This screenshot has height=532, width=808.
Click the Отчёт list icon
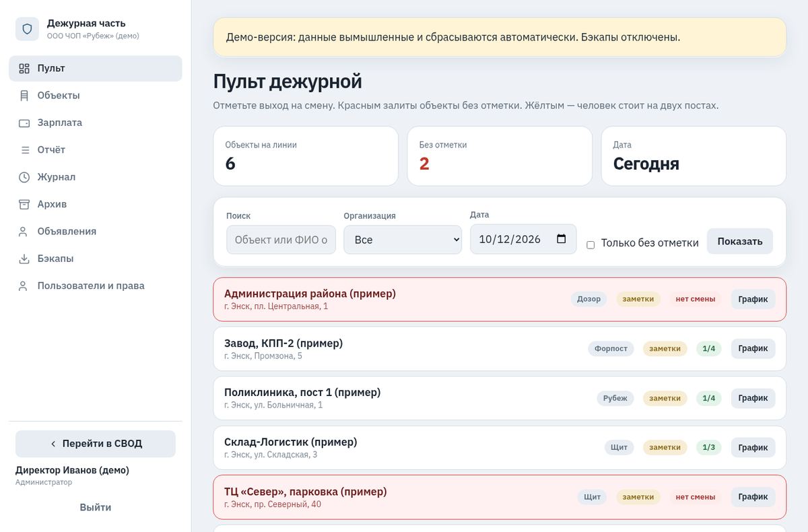click(24, 150)
